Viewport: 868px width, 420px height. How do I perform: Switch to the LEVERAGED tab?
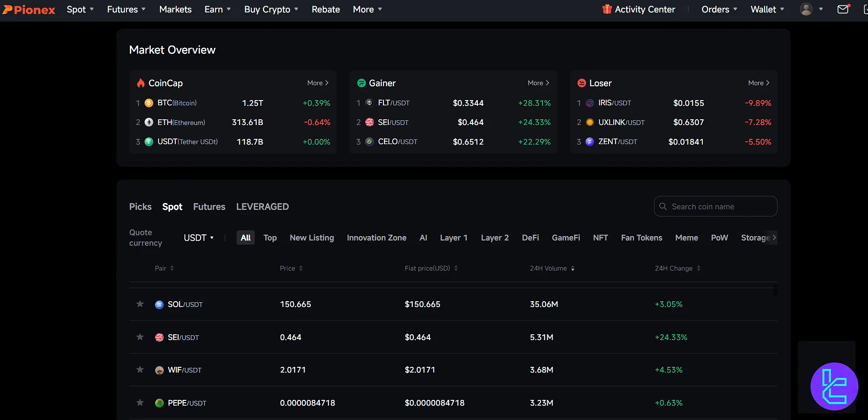pyautogui.click(x=262, y=206)
